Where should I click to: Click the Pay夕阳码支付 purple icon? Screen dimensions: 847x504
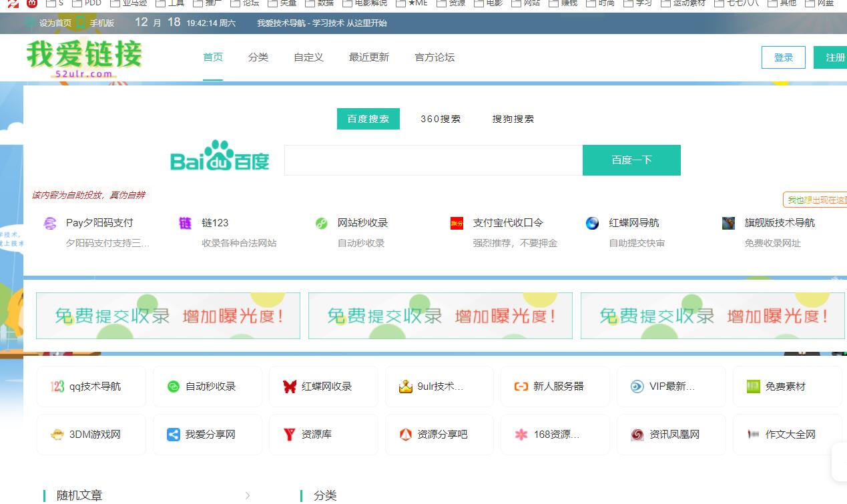pyautogui.click(x=50, y=223)
